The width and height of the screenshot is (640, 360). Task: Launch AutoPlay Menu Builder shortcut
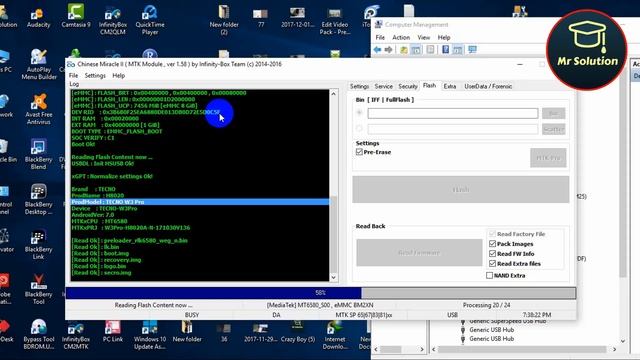click(x=39, y=64)
